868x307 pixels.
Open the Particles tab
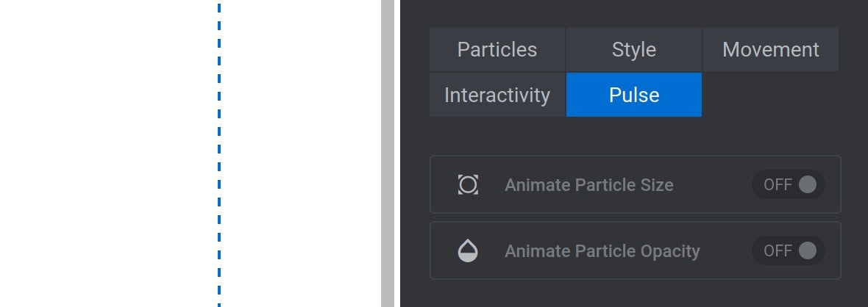(x=497, y=49)
